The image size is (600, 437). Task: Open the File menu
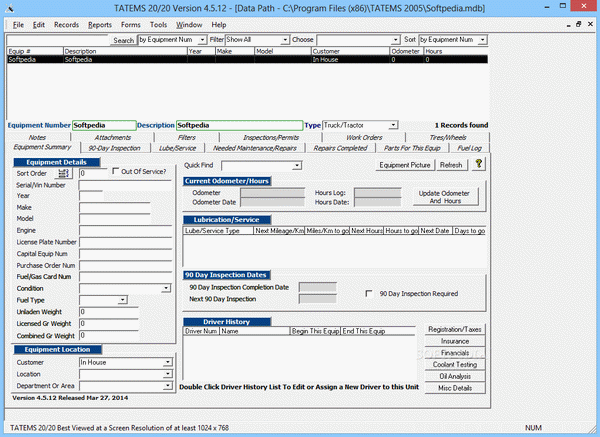coord(18,25)
